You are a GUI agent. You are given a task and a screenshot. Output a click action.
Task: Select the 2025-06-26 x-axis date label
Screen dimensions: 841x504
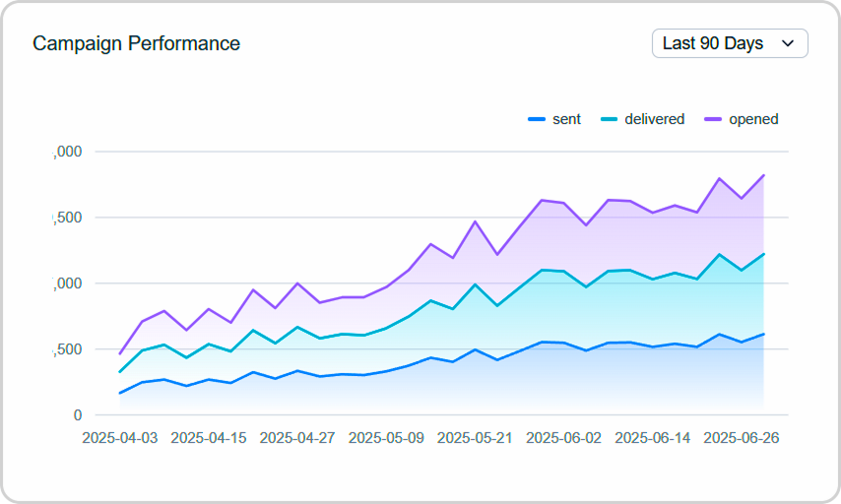click(x=742, y=438)
